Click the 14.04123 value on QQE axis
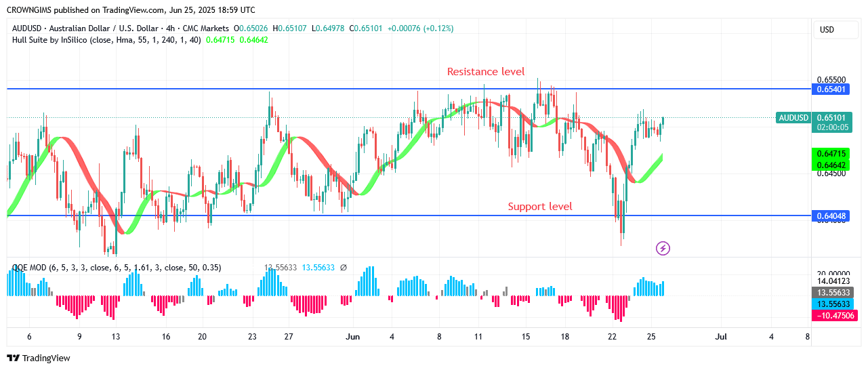Image resolution: width=868 pixels, height=370 pixels. tap(833, 281)
